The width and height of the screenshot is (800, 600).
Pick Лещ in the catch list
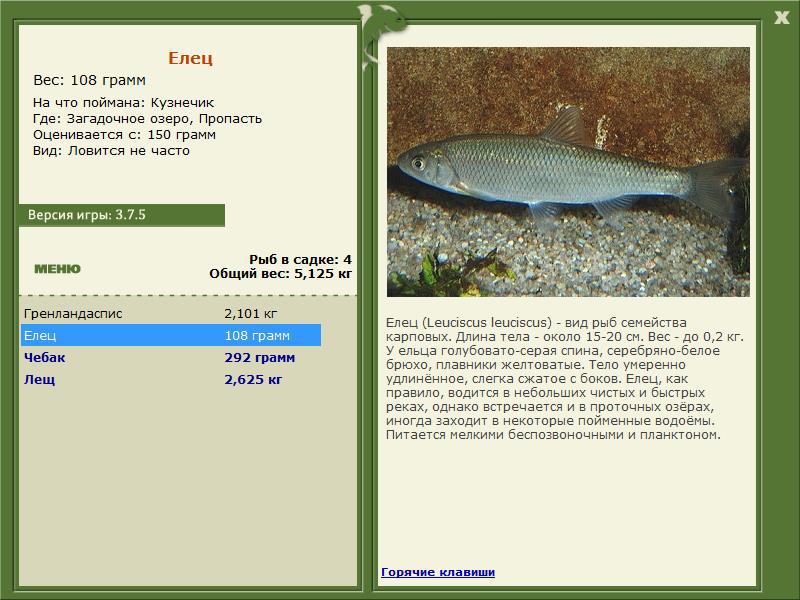pyautogui.click(x=171, y=379)
